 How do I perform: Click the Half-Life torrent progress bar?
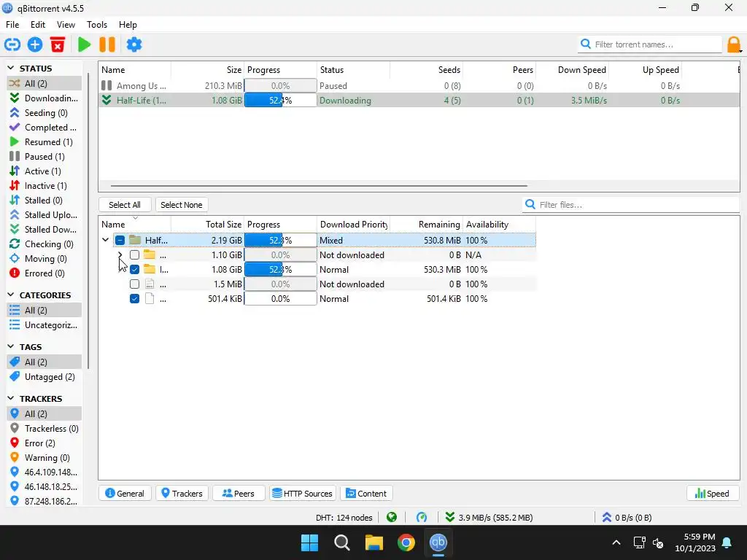pos(281,101)
